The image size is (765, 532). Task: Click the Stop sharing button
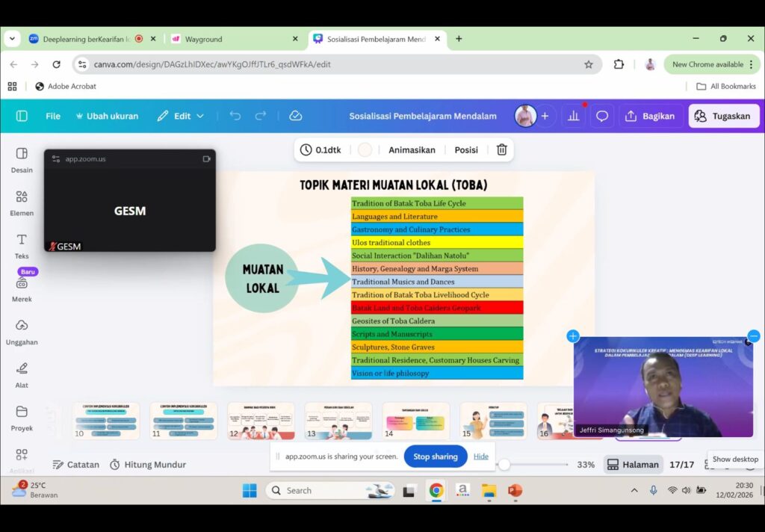point(436,457)
